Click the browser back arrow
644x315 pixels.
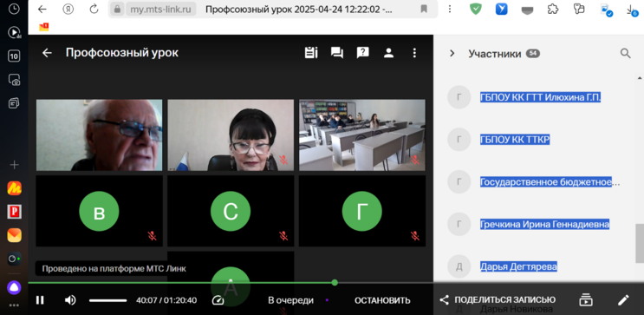tap(42, 9)
